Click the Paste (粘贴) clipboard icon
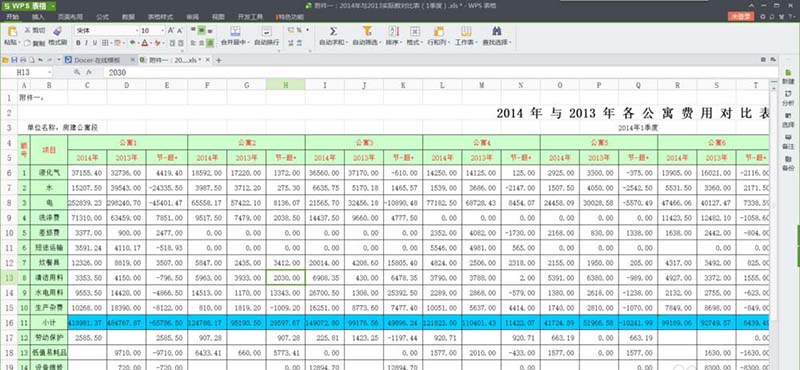This screenshot has width=800, height=370. [12, 32]
